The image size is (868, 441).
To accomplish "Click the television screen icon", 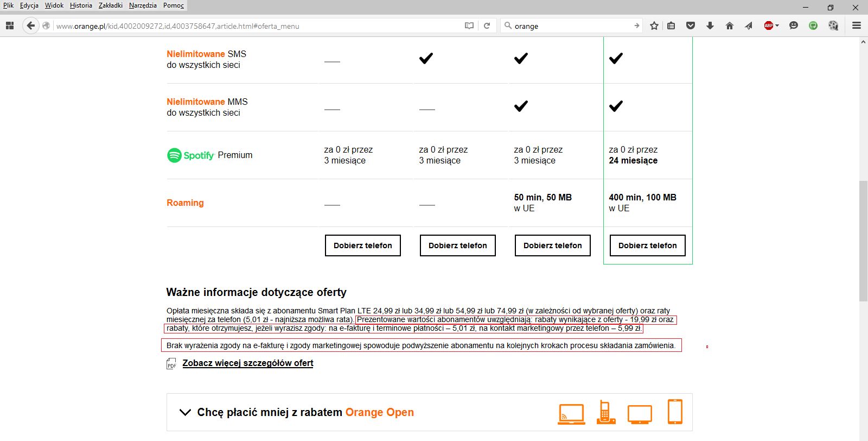I will coord(640,414).
